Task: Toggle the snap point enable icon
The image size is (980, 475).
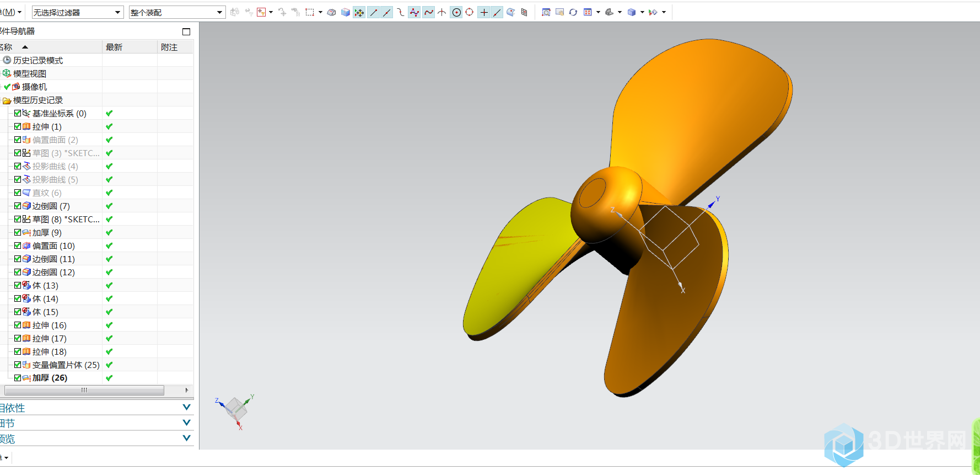Action: 359,12
